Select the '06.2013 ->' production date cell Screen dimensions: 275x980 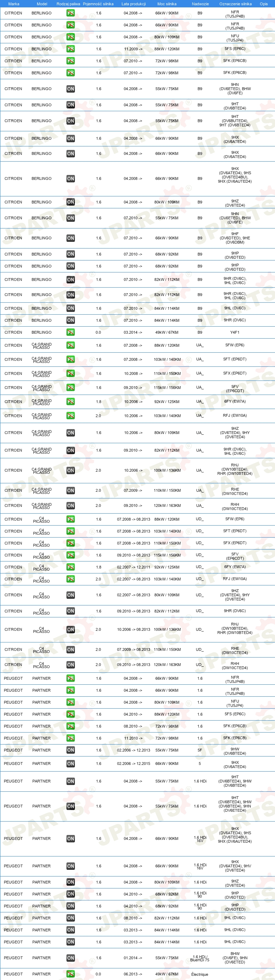(133, 974)
